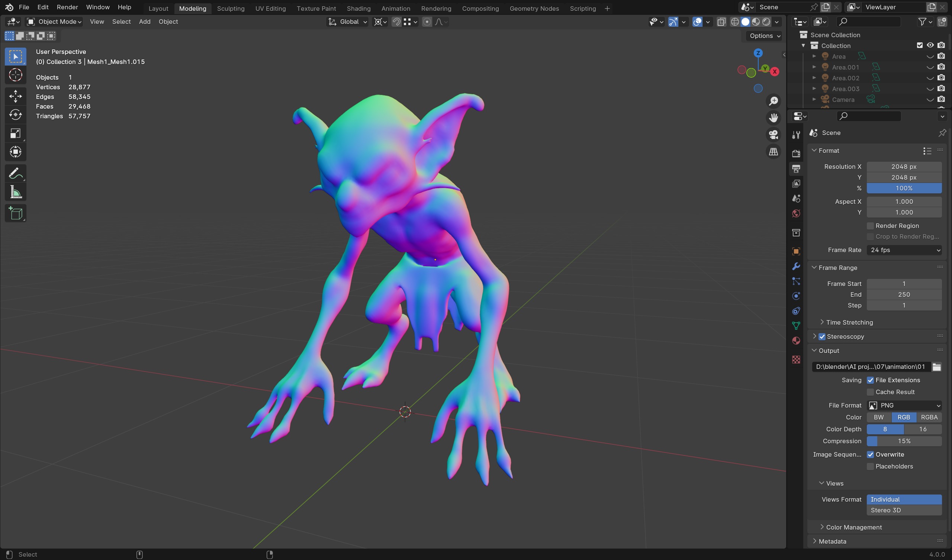The width and height of the screenshot is (952, 560).
Task: Select RGBA color mode
Action: [929, 417]
